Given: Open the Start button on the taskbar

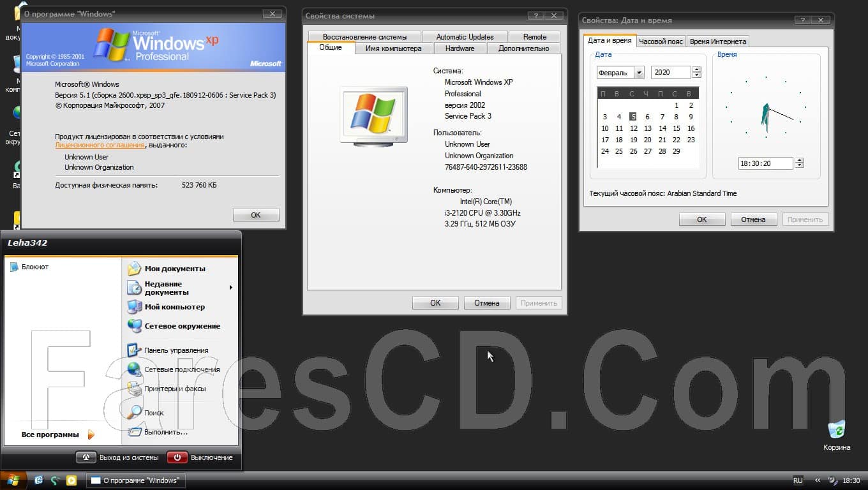Looking at the screenshot, I should tap(13, 480).
